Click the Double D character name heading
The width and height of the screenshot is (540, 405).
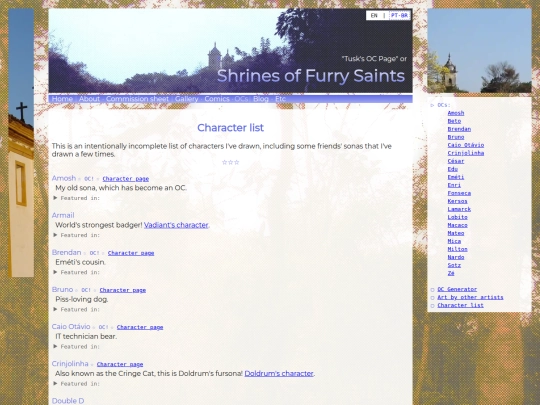[68, 401]
